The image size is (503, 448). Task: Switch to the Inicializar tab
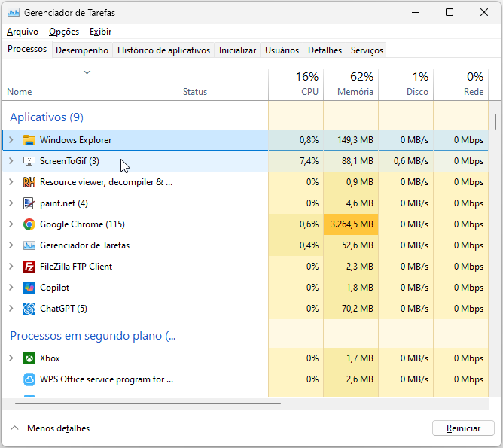click(x=237, y=50)
